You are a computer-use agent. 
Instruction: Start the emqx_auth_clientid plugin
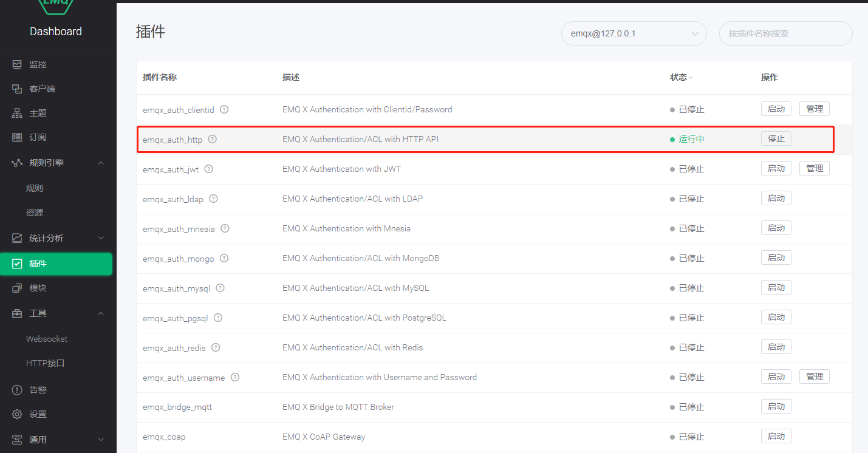coord(776,109)
